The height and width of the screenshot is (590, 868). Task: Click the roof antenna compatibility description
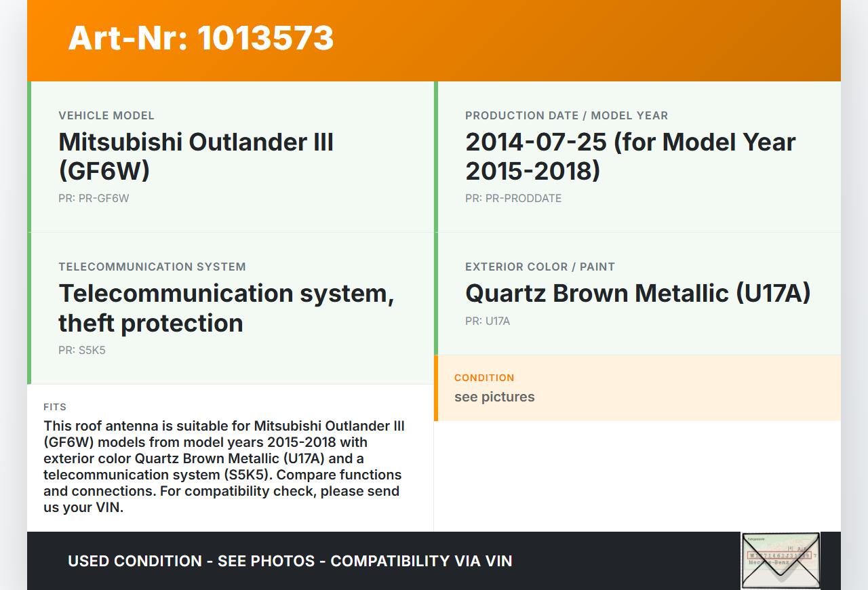[x=224, y=467]
